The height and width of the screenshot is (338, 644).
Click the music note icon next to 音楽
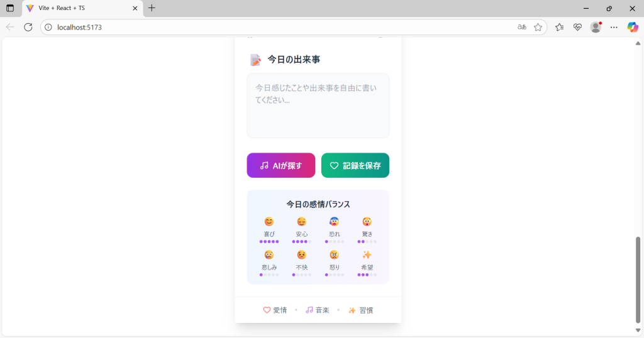[309, 310]
